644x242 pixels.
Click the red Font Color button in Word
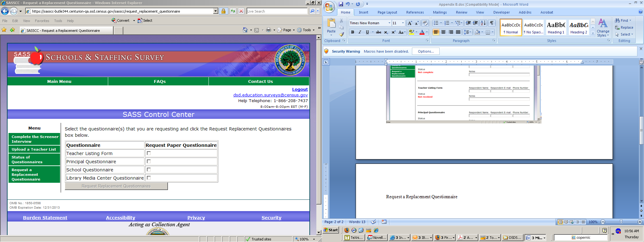(x=422, y=32)
